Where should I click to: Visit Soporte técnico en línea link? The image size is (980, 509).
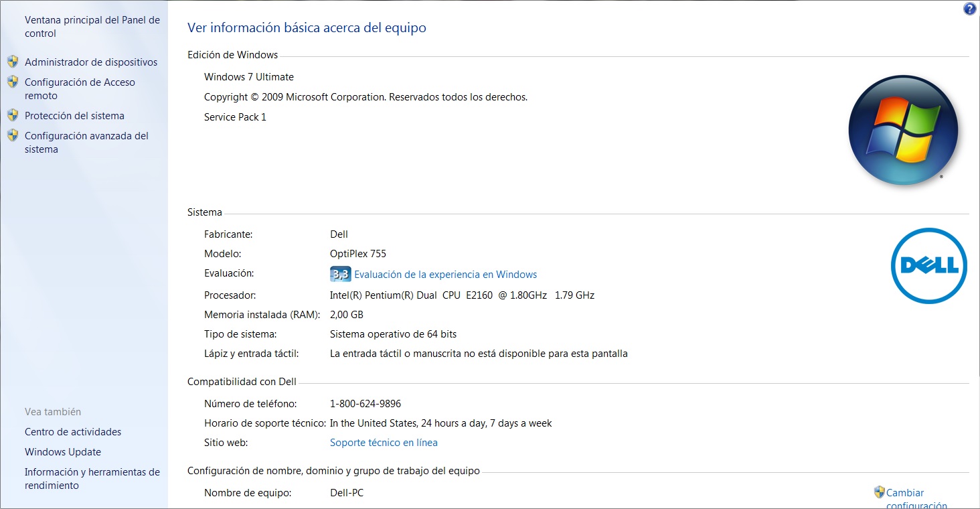pyautogui.click(x=384, y=443)
